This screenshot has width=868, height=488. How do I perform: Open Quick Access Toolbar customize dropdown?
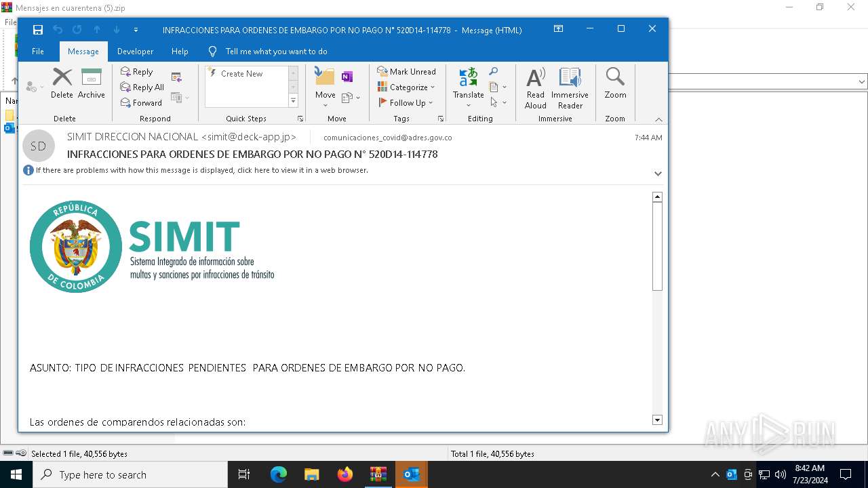pos(136,30)
